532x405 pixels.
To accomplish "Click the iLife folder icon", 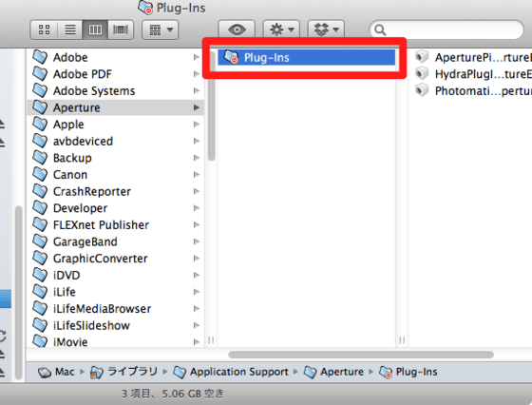I will click(x=40, y=292).
